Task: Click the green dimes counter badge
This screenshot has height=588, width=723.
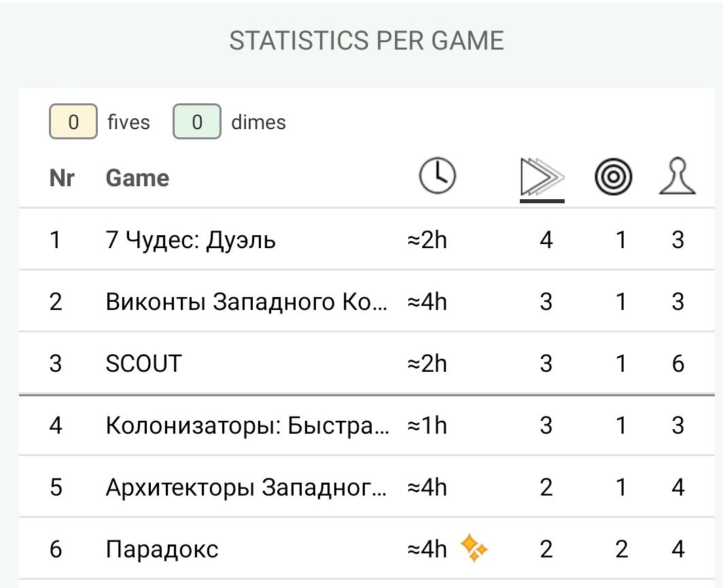Action: [197, 122]
